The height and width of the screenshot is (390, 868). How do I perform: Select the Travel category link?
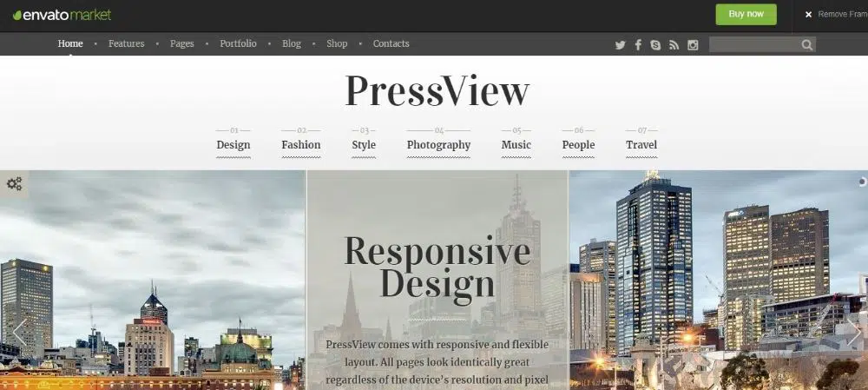(x=641, y=145)
